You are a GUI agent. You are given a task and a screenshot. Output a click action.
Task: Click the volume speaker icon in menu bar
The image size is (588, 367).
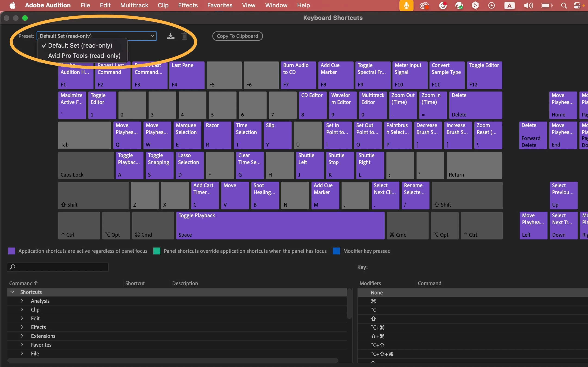coord(528,5)
